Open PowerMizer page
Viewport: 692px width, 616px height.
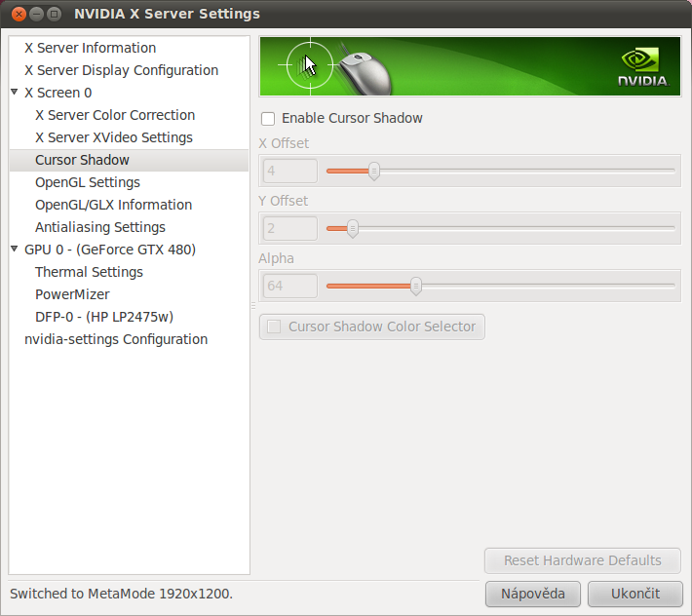point(72,294)
